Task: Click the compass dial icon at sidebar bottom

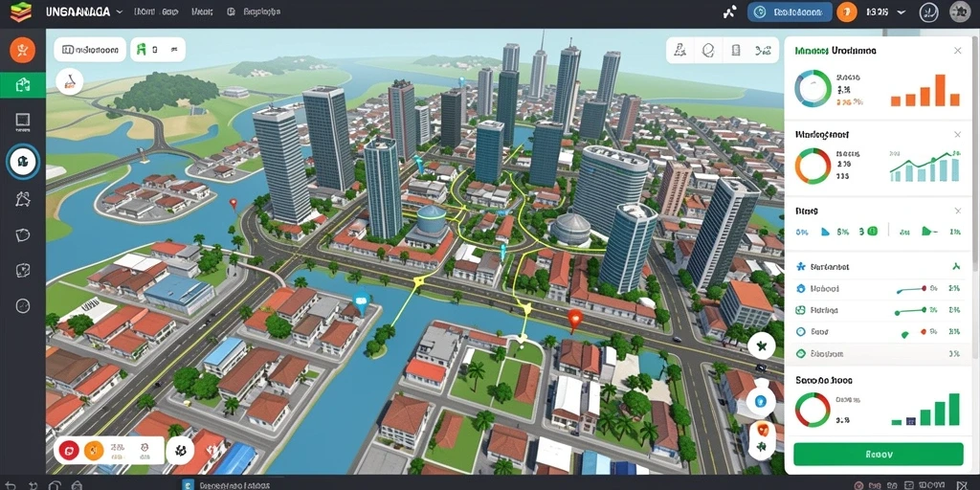Action: (x=23, y=305)
